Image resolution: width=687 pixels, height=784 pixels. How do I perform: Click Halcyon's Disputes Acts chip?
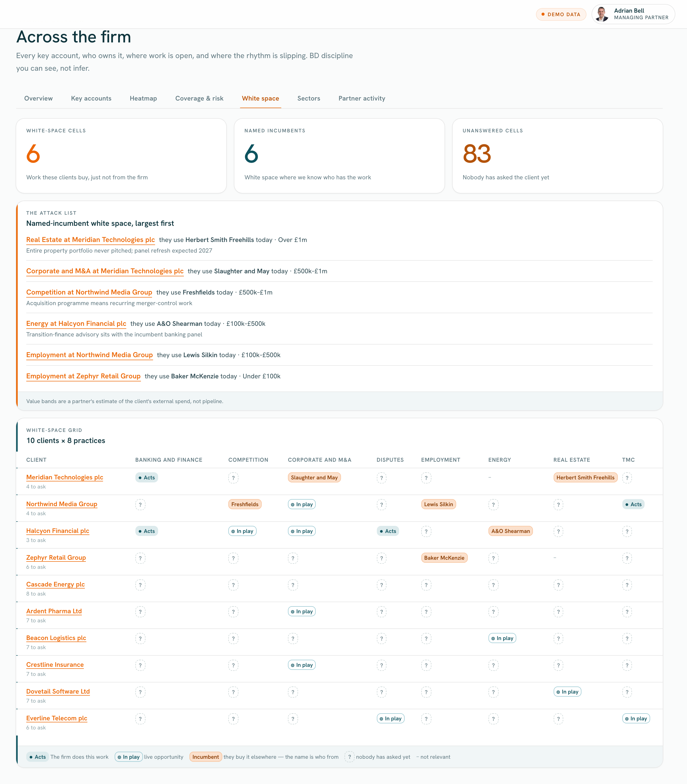pos(388,531)
